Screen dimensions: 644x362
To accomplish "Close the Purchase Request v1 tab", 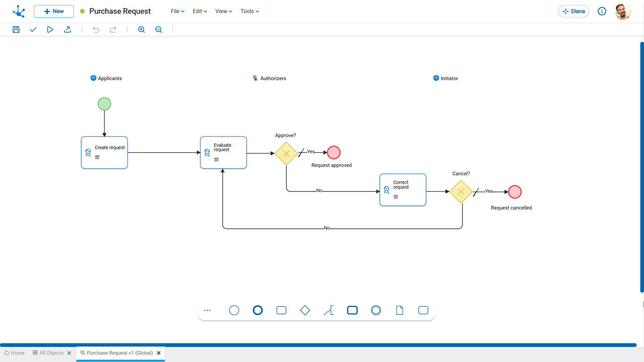I will [x=159, y=353].
